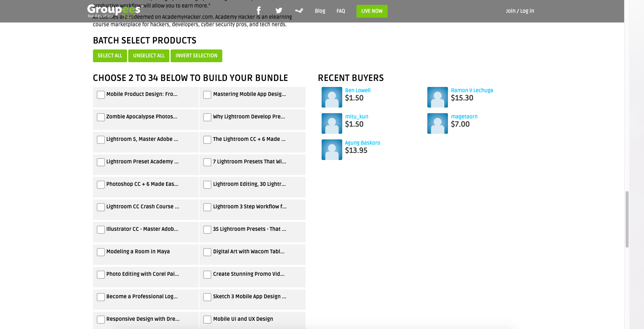Tick Digital Art with Wacom Tablet checkbox

tap(207, 252)
